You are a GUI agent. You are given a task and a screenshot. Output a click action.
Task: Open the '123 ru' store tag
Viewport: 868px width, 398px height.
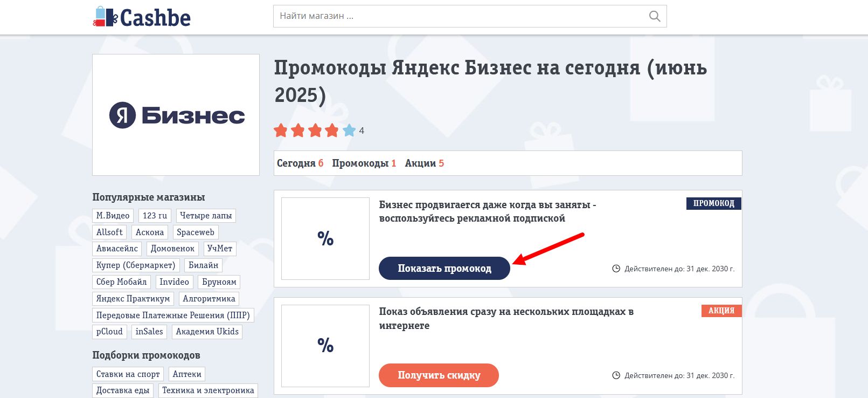click(x=155, y=216)
